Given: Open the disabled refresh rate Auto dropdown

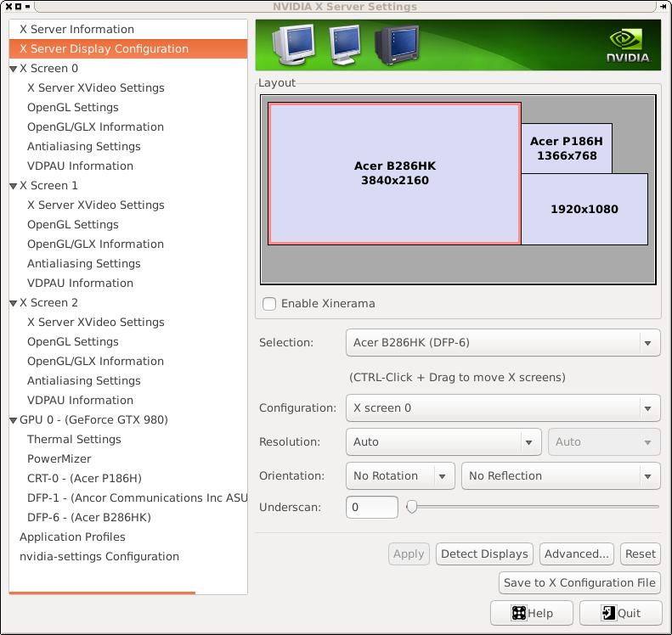Looking at the screenshot, I should tap(604, 442).
